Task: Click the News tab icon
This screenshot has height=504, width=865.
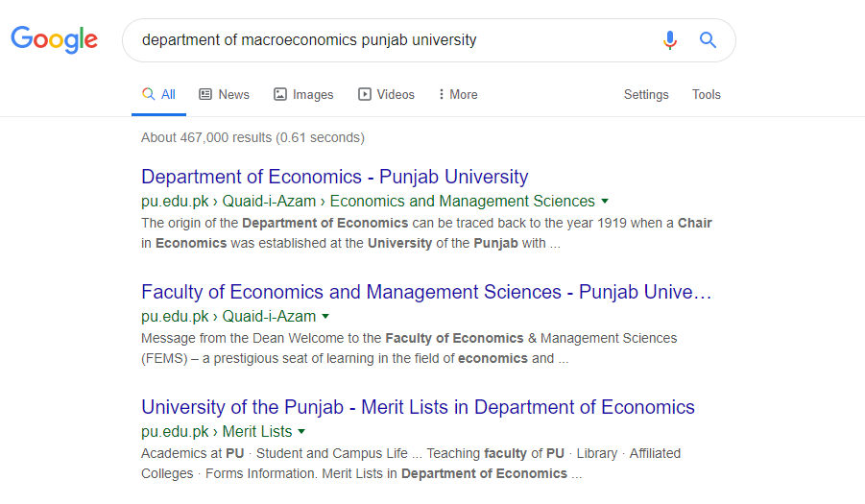Action: point(205,94)
